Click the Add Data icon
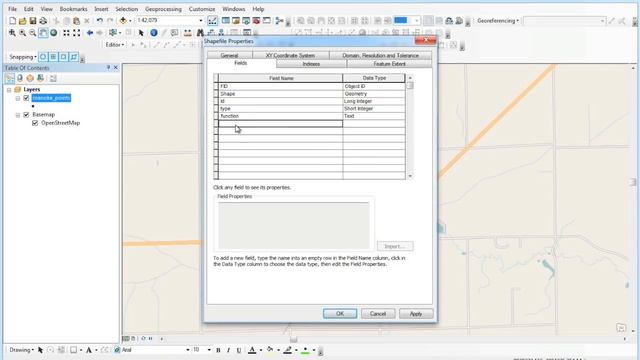The height and width of the screenshot is (360, 640). [x=123, y=20]
